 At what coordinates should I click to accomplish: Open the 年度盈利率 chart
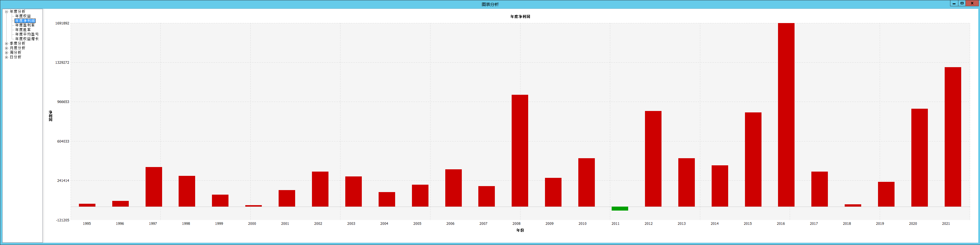tap(25, 25)
